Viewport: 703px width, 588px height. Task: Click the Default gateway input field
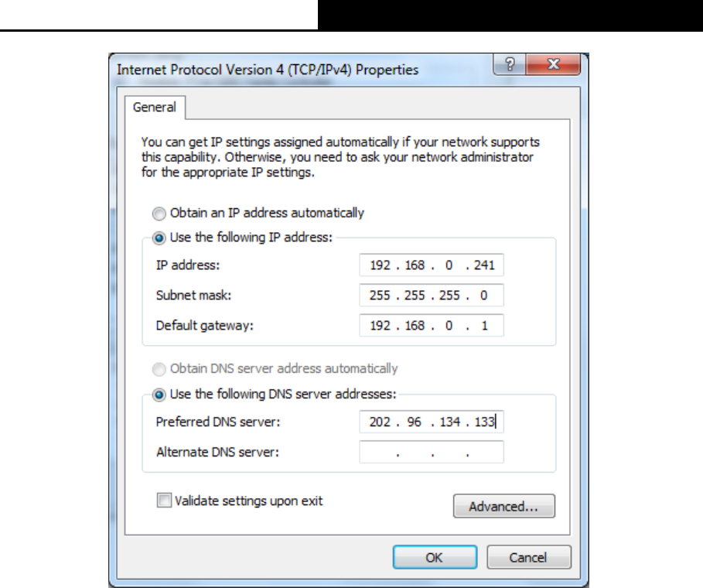tap(432, 325)
